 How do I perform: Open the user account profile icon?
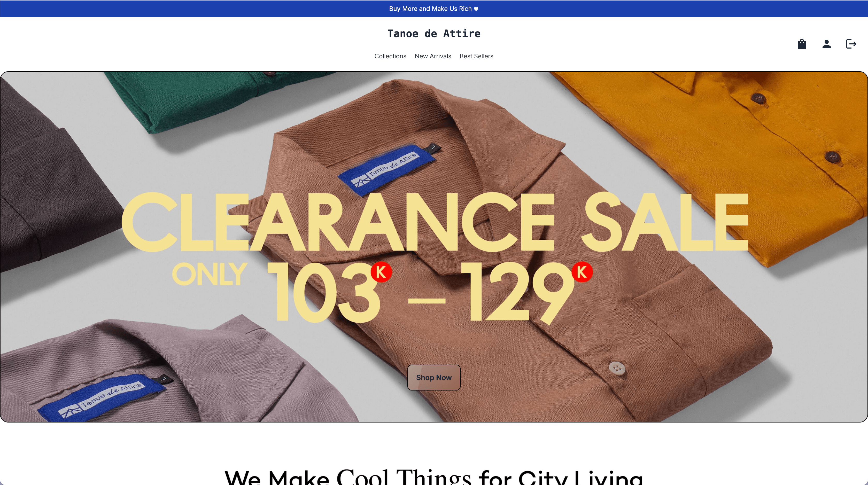[826, 44]
